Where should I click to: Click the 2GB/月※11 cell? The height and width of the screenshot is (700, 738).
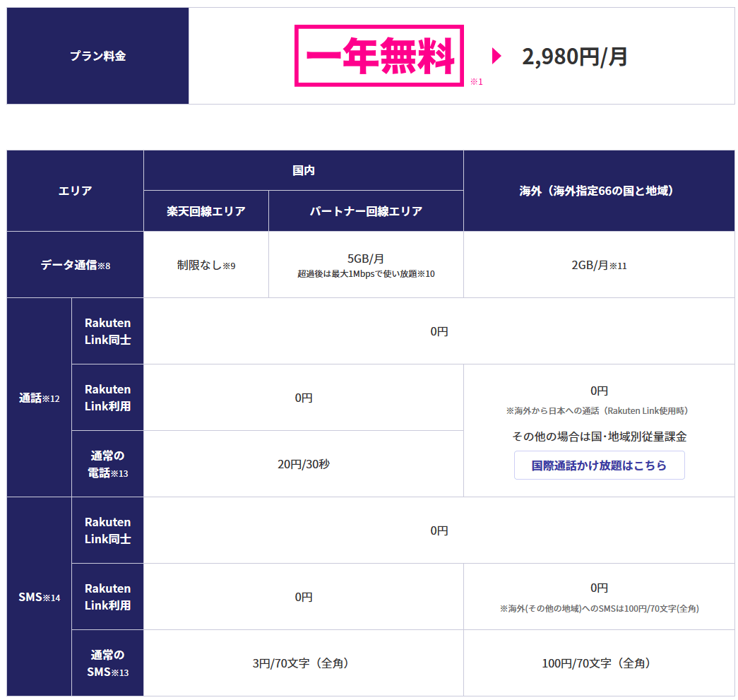[x=599, y=265]
